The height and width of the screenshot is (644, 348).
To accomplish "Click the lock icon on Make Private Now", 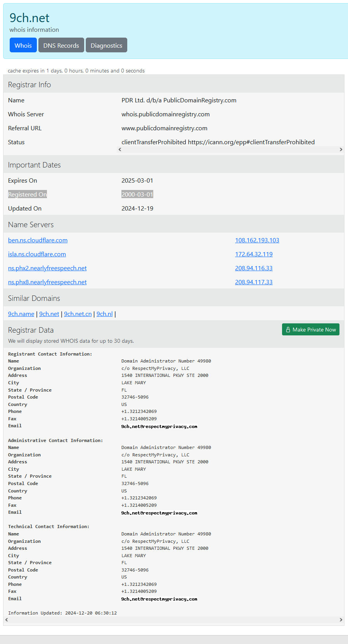I will tap(288, 330).
